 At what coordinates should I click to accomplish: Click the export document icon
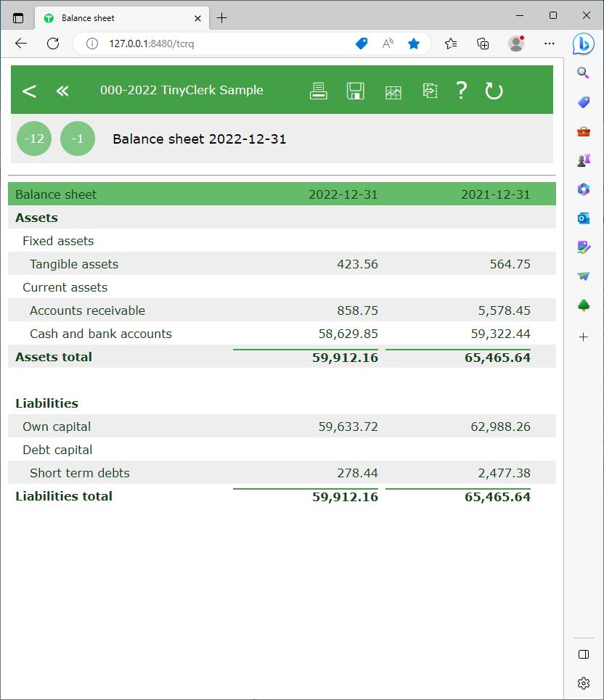click(x=430, y=91)
